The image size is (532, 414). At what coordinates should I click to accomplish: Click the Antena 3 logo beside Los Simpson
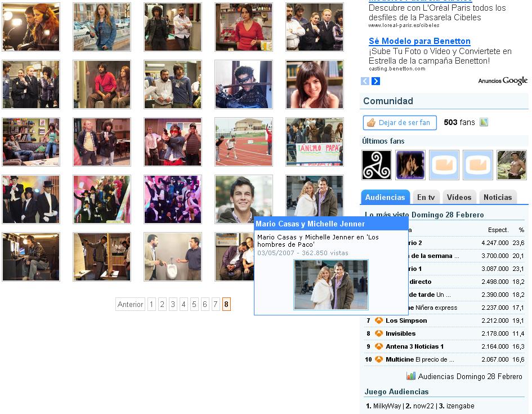pos(379,320)
